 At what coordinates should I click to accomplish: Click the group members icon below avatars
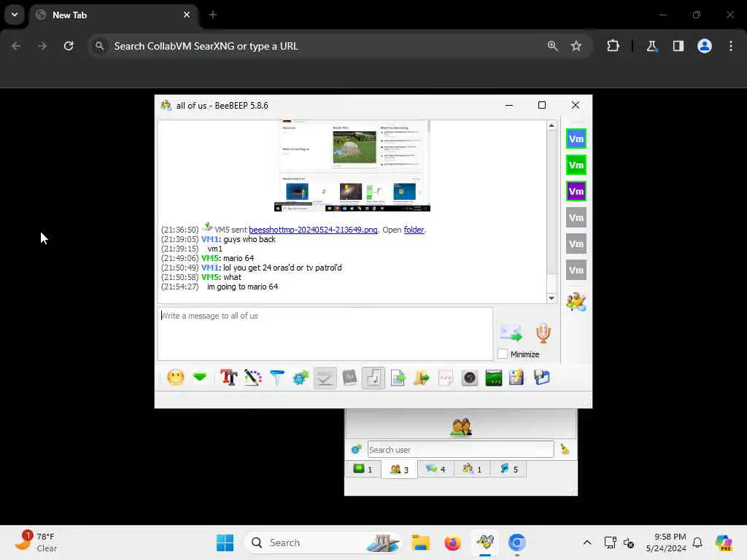[x=576, y=301]
